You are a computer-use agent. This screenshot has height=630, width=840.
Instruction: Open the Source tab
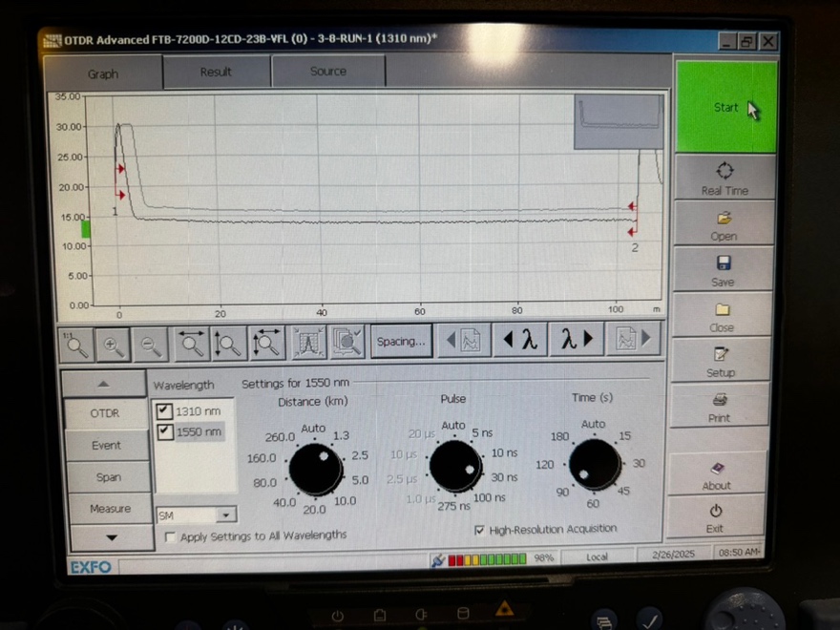pyautogui.click(x=328, y=72)
